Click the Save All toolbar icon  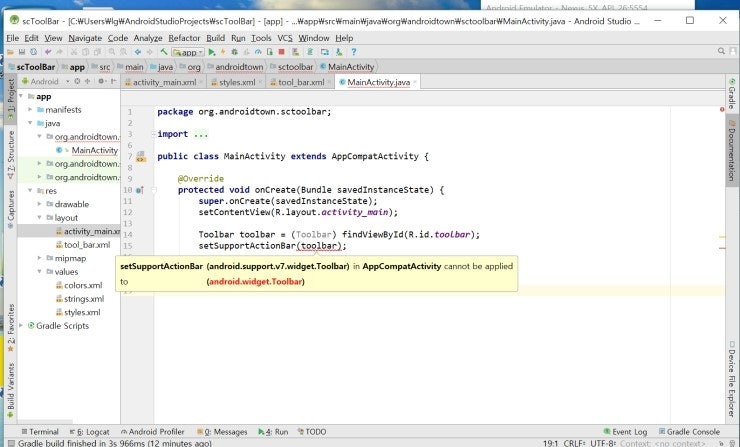click(22, 52)
